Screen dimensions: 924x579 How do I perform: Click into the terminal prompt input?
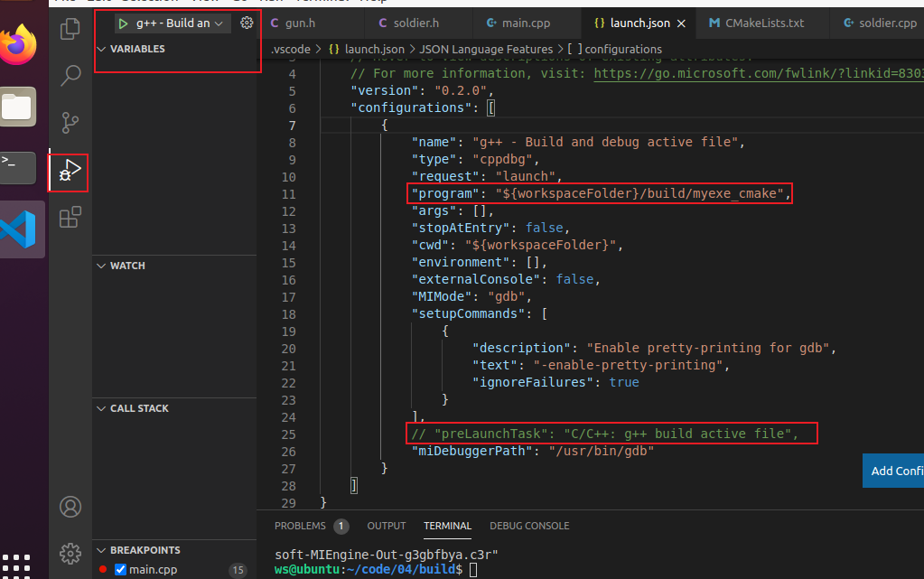pyautogui.click(x=473, y=570)
